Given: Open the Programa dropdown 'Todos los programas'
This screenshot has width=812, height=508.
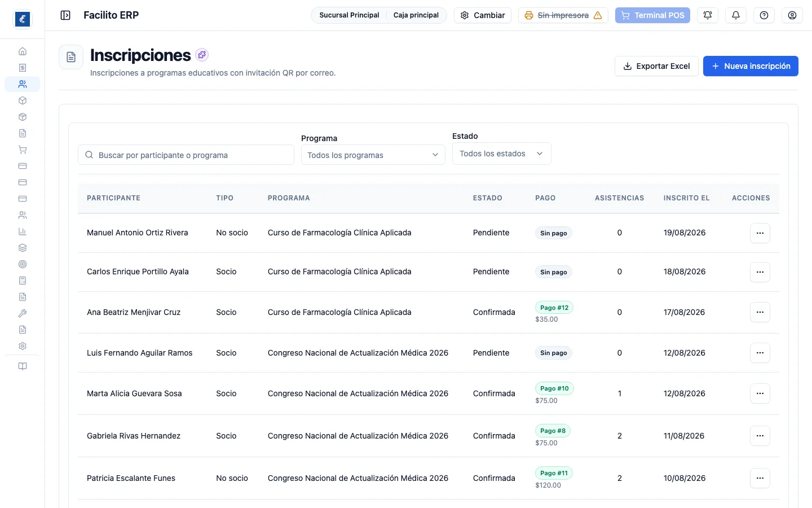Looking at the screenshot, I should [373, 155].
